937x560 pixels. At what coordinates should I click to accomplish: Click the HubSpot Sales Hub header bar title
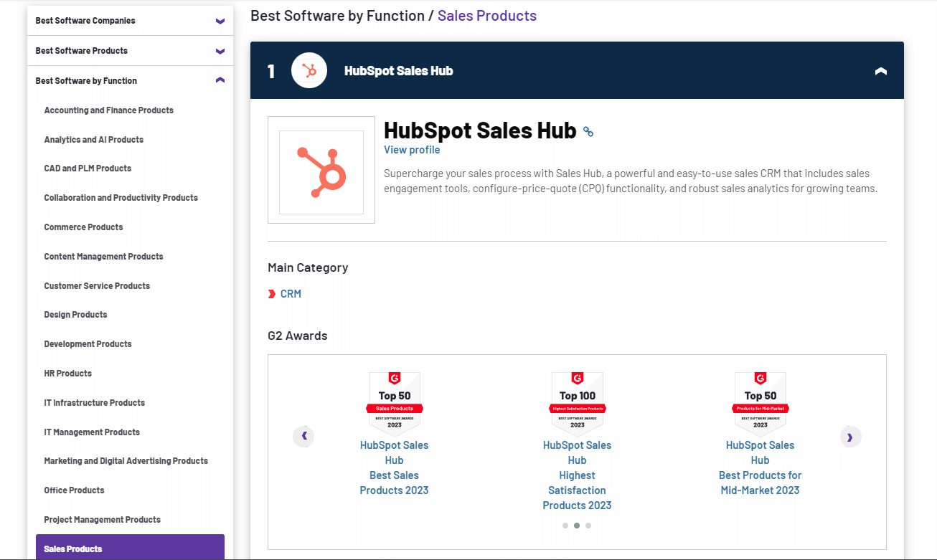[x=399, y=71]
